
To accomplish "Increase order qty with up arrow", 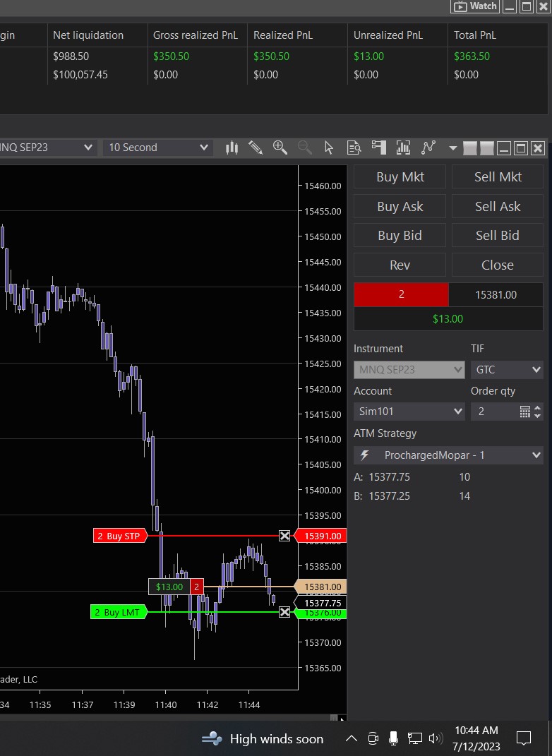I will [537, 408].
